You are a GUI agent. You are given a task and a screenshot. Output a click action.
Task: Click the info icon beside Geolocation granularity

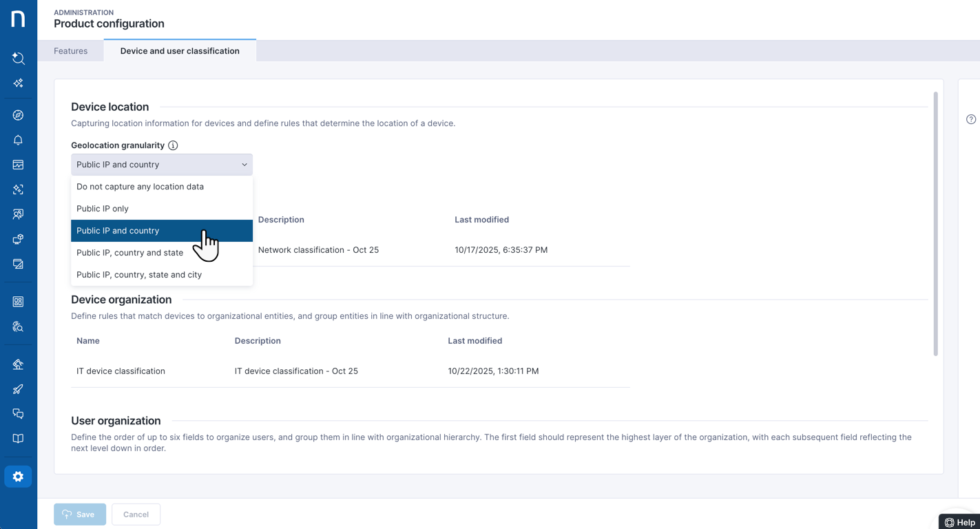(173, 145)
